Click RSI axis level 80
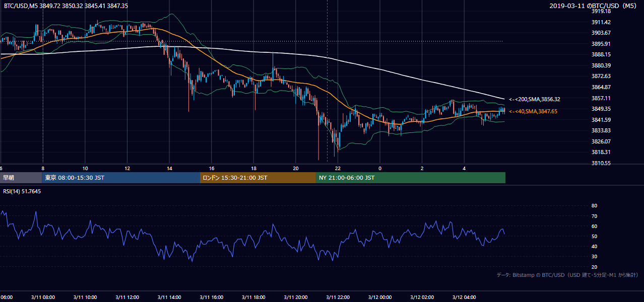This screenshot has width=644, height=302. pos(594,206)
